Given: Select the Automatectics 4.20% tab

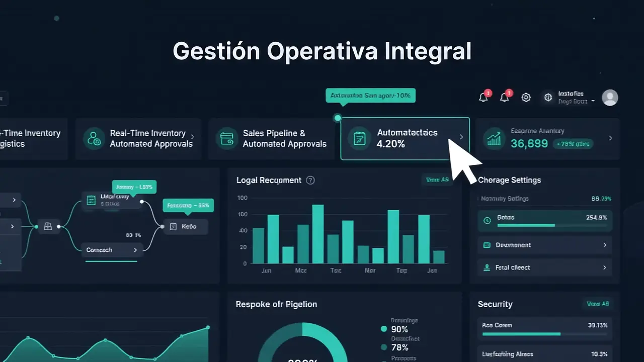Looking at the screenshot, I should pos(405,139).
